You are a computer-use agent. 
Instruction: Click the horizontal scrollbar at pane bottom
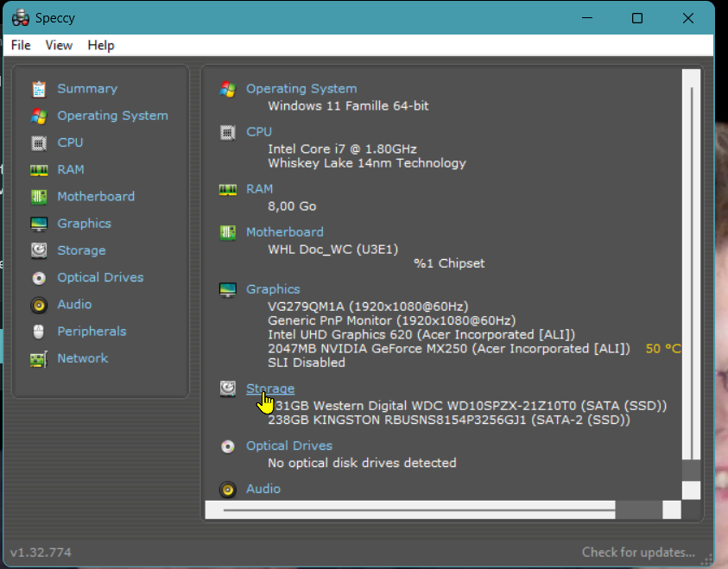(x=415, y=510)
